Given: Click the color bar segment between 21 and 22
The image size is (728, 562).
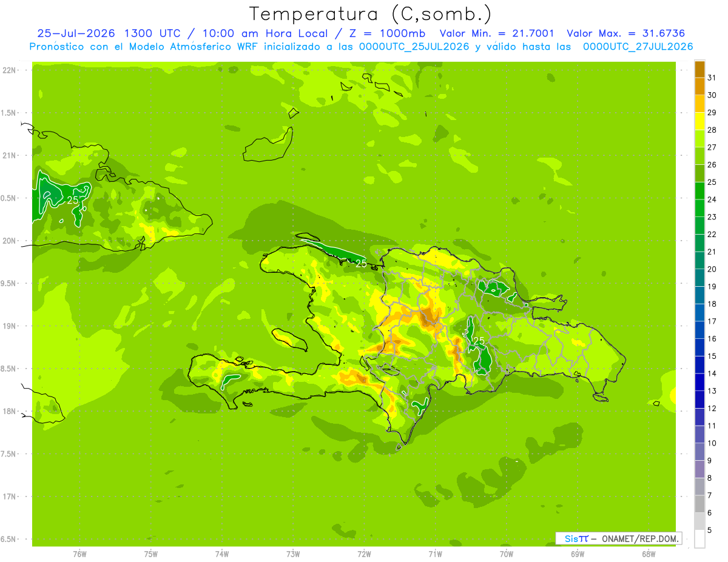Looking at the screenshot, I should coord(699,243).
